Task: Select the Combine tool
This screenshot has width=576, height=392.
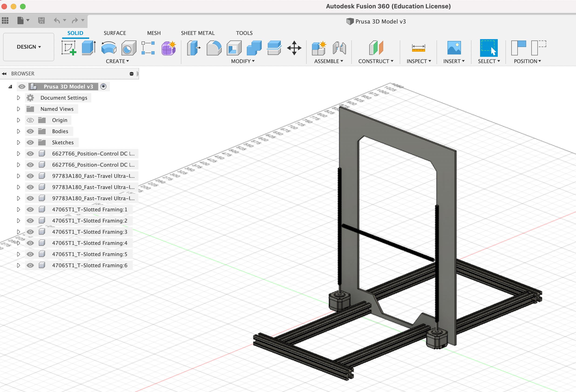Action: (254, 48)
